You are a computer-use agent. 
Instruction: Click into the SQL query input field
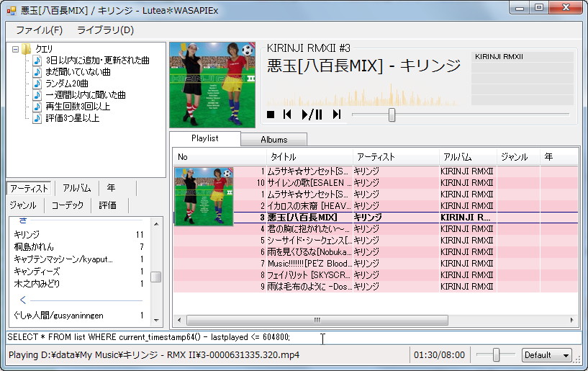pyautogui.click(x=294, y=337)
